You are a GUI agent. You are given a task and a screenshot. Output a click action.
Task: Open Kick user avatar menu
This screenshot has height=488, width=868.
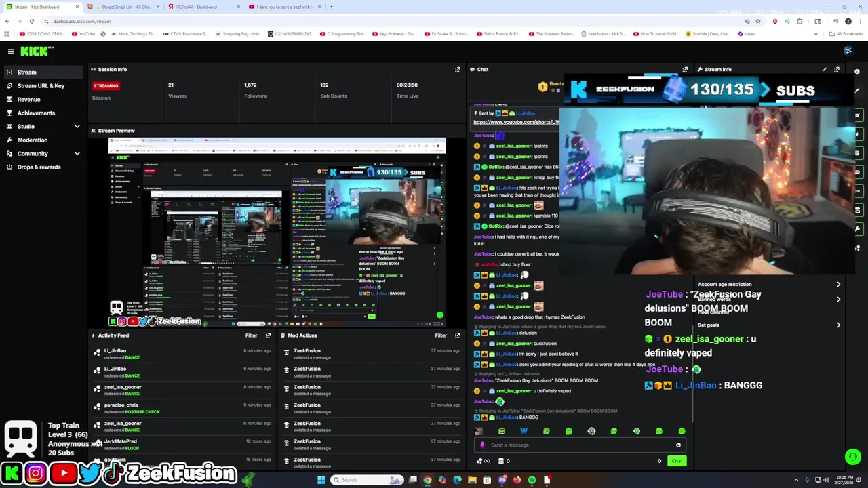[848, 51]
